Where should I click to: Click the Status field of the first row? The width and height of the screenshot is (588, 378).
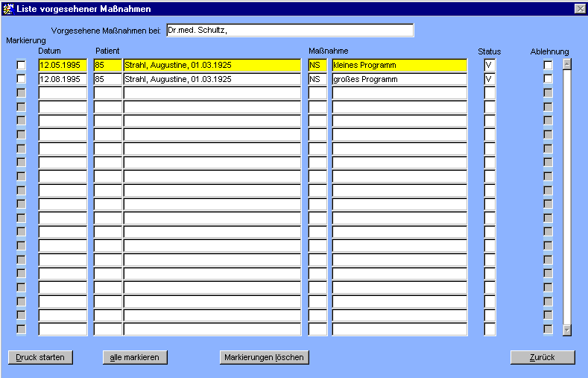pyautogui.click(x=490, y=66)
